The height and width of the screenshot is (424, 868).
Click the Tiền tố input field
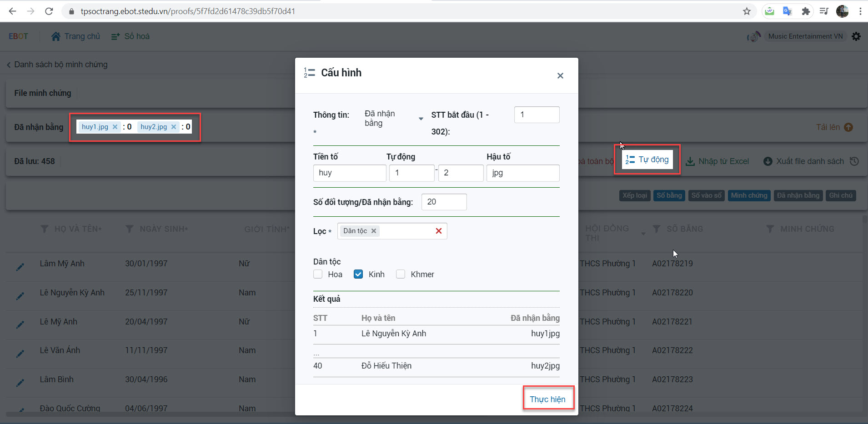349,173
